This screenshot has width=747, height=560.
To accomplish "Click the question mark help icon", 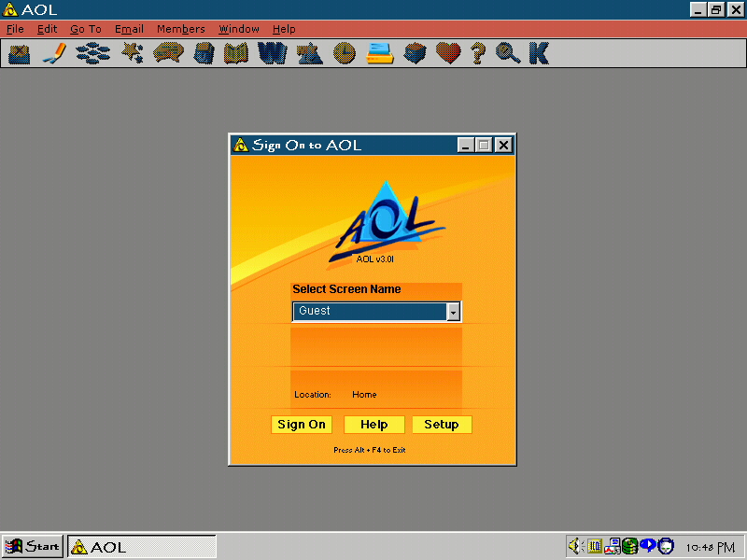I will [478, 54].
